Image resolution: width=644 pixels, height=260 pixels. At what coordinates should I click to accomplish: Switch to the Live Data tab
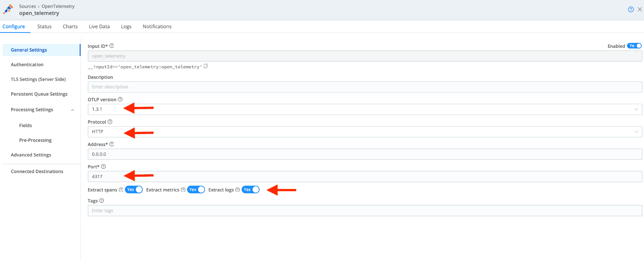click(x=99, y=26)
